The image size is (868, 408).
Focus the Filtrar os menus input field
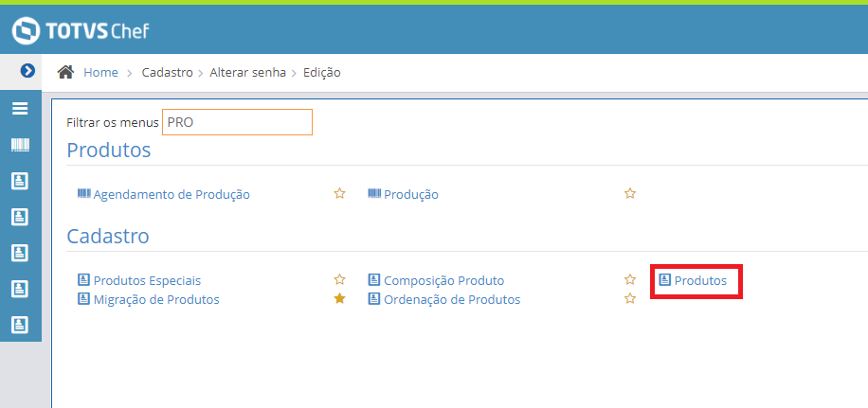coord(237,122)
